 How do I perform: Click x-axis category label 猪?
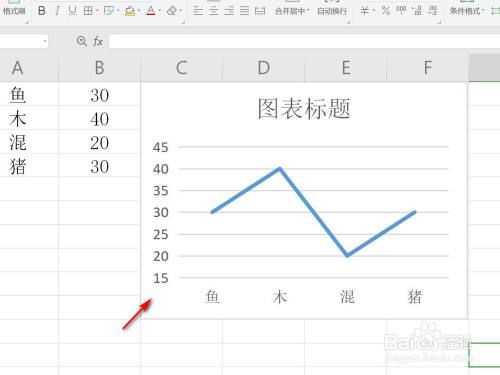(415, 296)
